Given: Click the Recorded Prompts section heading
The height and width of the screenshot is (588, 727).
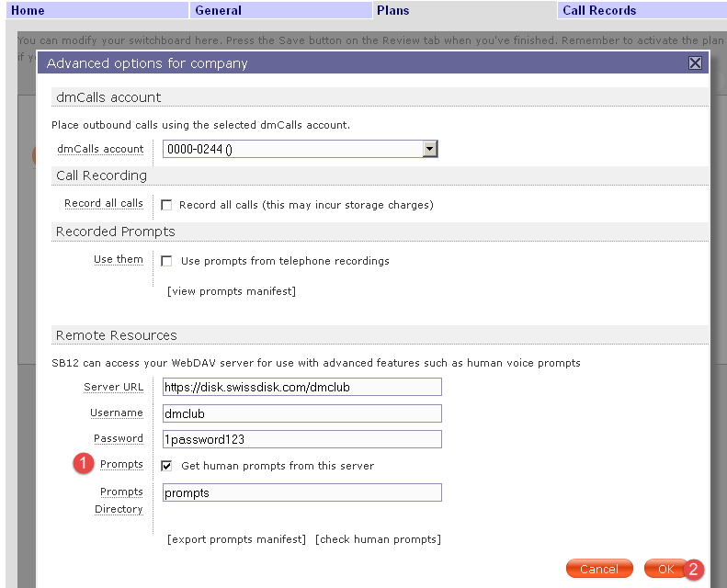Looking at the screenshot, I should [x=116, y=232].
